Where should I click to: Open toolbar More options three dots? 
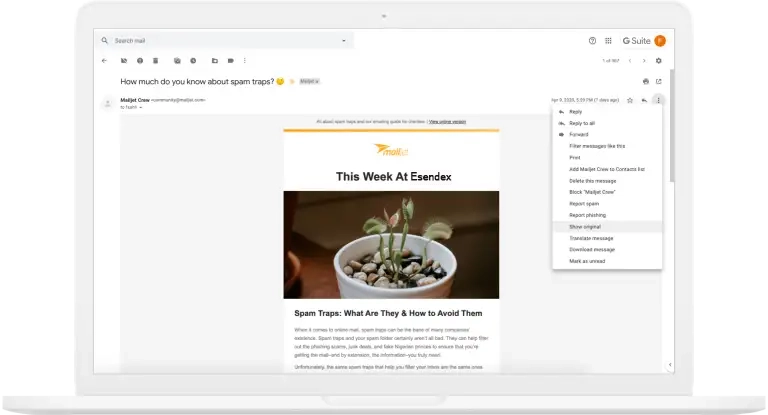[x=244, y=61]
